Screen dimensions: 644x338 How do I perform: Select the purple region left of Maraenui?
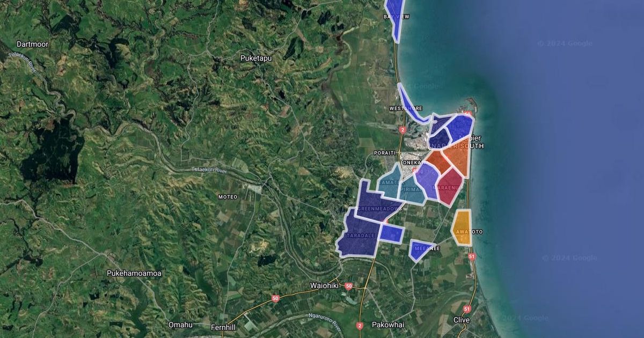[x=428, y=181]
